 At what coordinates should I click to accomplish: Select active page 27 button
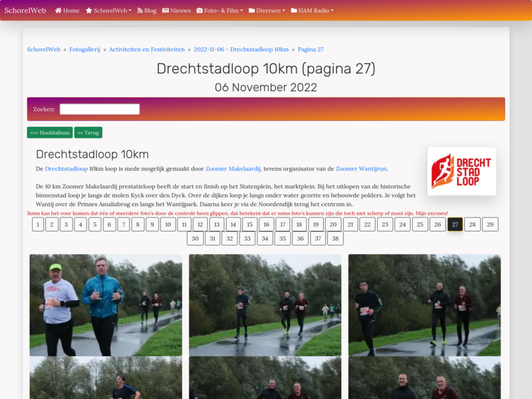[455, 224]
